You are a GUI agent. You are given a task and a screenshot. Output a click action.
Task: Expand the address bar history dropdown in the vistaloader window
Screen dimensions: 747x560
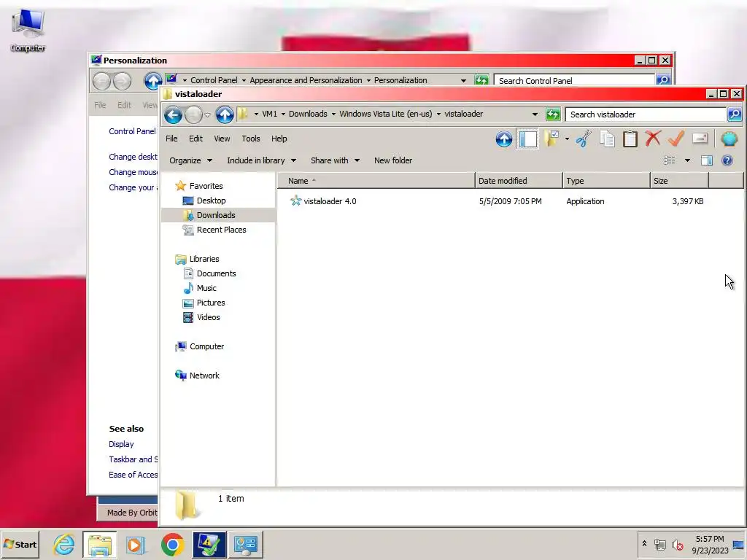pyautogui.click(x=535, y=114)
